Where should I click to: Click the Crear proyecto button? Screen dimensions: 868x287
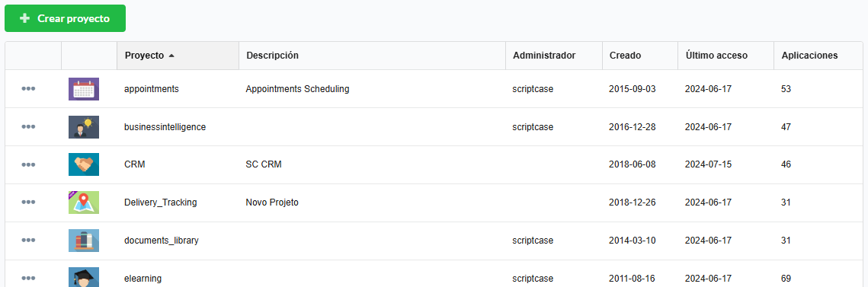(x=65, y=18)
